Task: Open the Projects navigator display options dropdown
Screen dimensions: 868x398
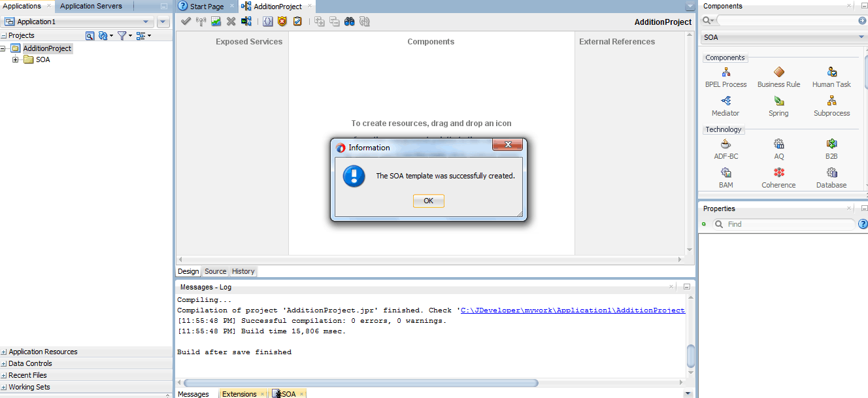Action: coord(143,35)
